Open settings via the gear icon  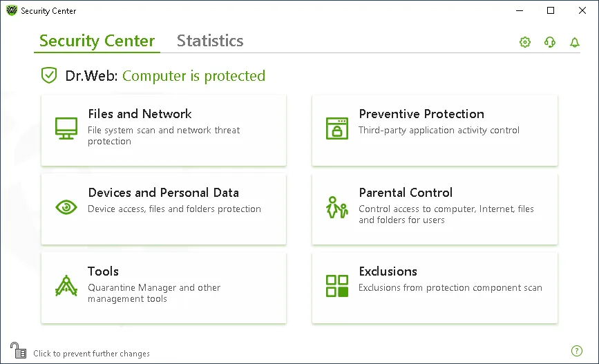(525, 42)
